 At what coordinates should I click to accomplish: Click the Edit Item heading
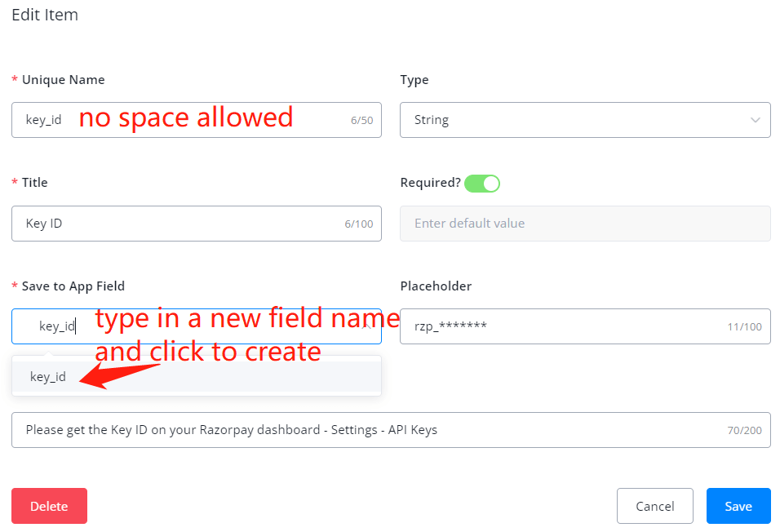click(45, 15)
